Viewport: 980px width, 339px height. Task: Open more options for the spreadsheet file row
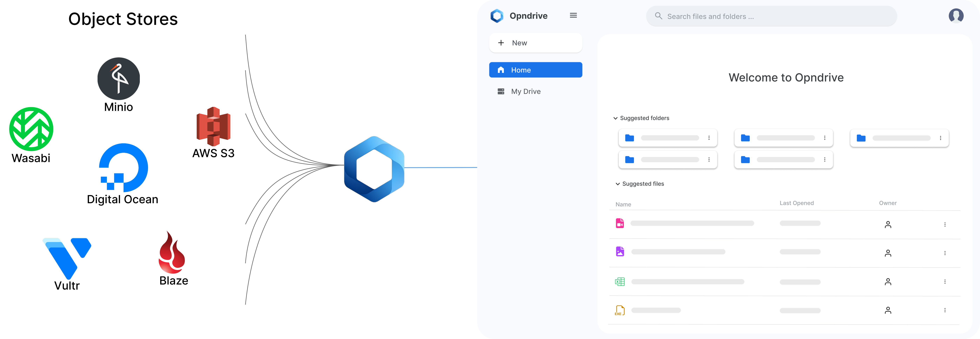click(945, 282)
